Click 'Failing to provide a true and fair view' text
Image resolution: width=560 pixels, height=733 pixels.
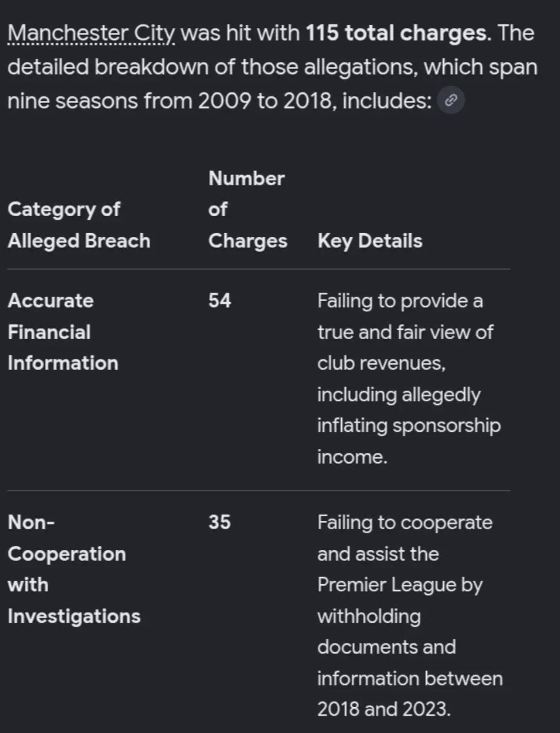[x=405, y=317]
